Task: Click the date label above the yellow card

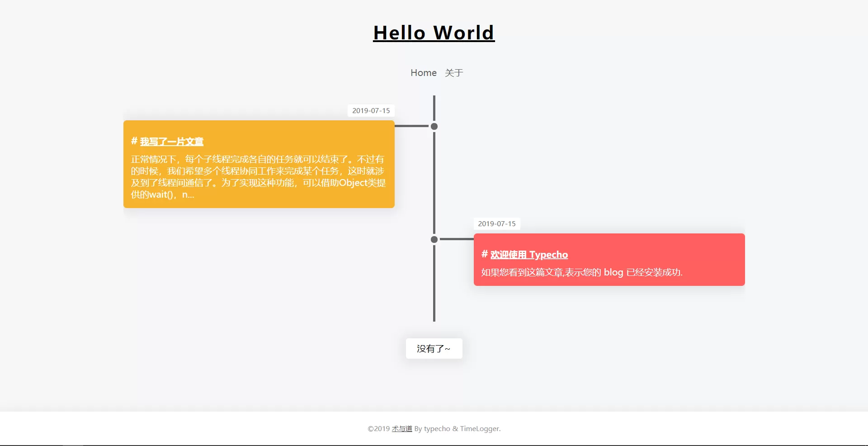Action: tap(371, 111)
